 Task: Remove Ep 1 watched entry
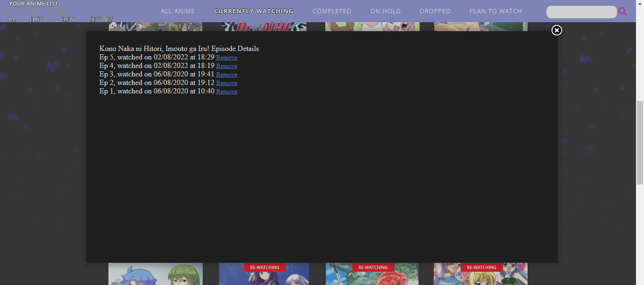[x=227, y=92]
